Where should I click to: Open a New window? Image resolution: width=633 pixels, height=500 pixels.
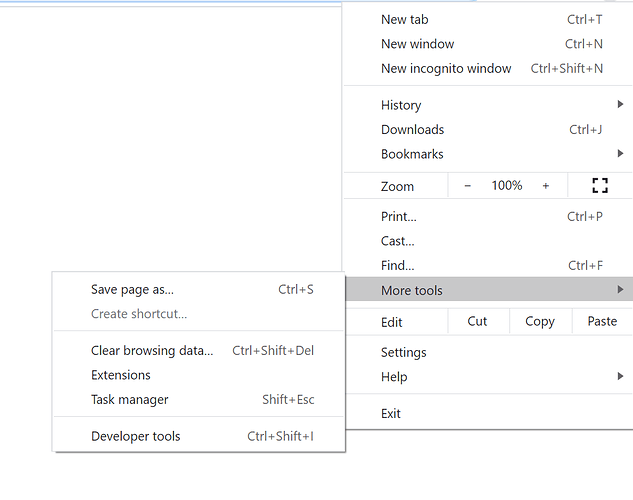click(417, 44)
